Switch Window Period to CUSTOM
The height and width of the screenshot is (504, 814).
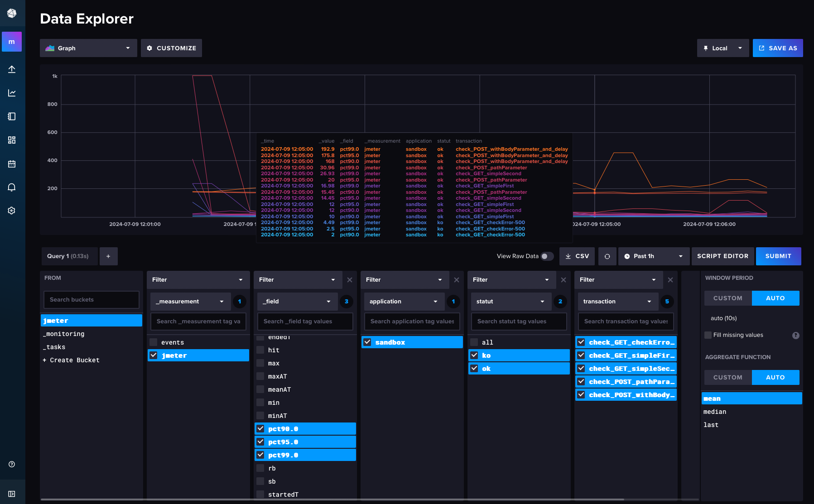tap(728, 298)
